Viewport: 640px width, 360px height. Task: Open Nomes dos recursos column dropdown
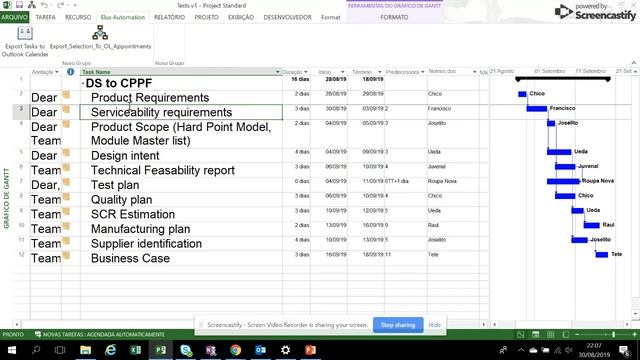pos(474,72)
